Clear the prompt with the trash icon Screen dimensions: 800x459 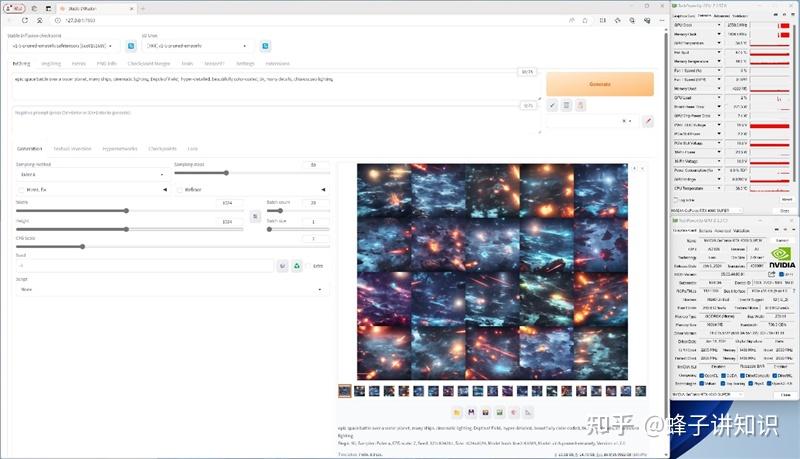coord(566,106)
